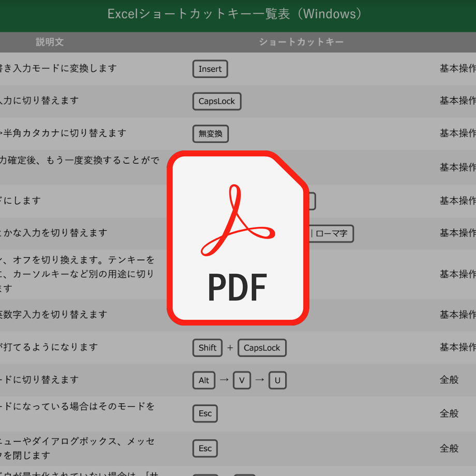Click the Esc key in the 'を閉じます' row
476x476 pixels.
click(x=205, y=449)
